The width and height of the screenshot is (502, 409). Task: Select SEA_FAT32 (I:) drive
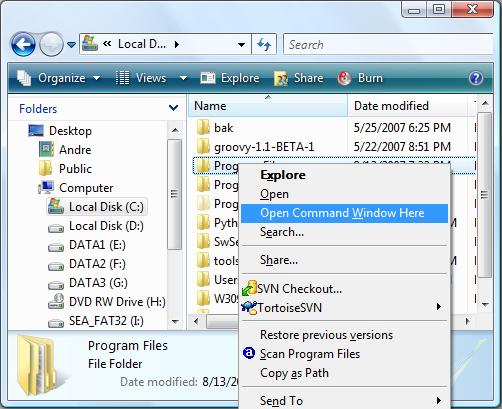coord(106,321)
